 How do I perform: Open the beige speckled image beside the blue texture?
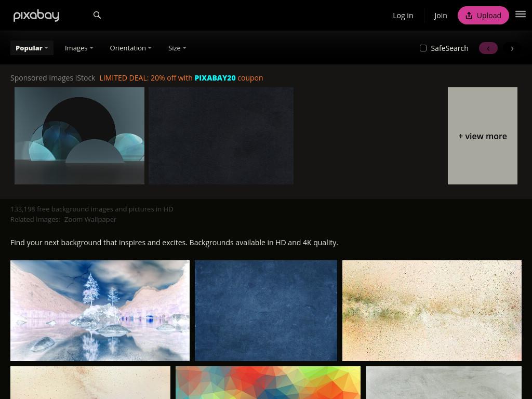coord(432,311)
